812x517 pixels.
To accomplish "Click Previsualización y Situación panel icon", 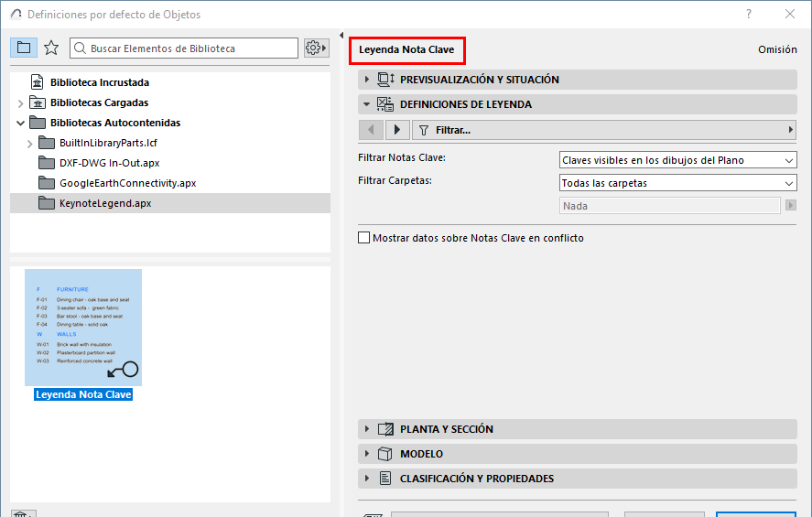I will point(385,80).
